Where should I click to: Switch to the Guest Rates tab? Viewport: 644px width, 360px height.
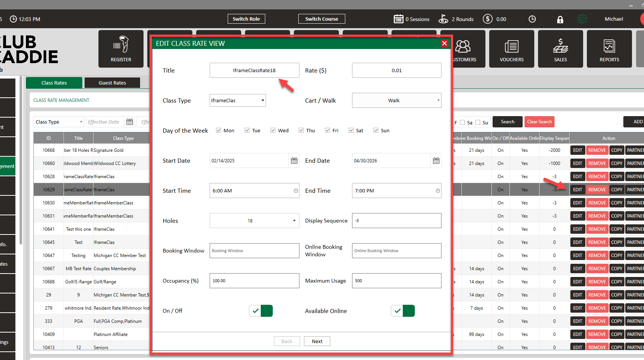112,83
